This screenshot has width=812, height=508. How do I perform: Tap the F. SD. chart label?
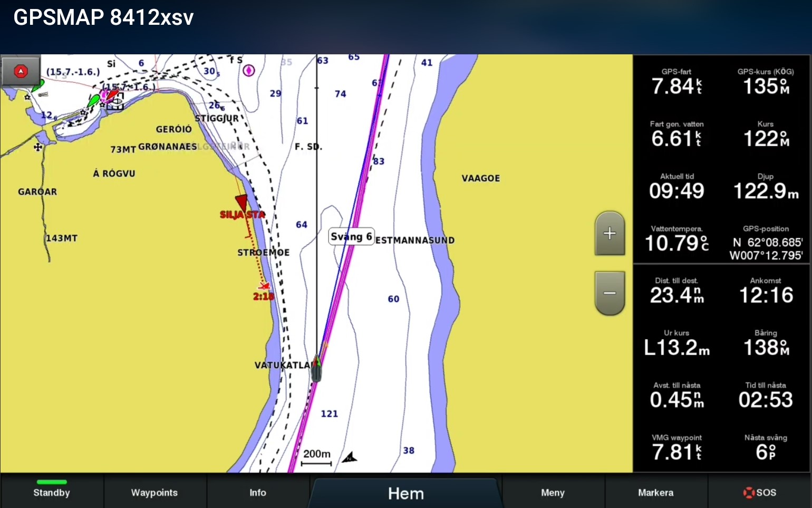point(308,147)
